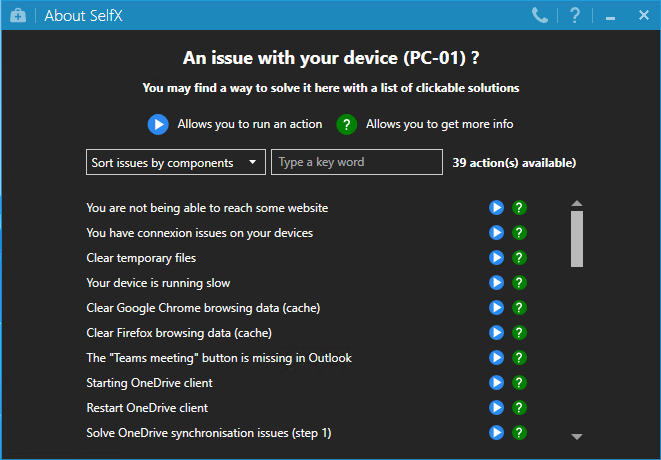Select 'You are not being able to reach some website'
Image resolution: width=661 pixels, height=460 pixels.
pyautogui.click(x=207, y=208)
